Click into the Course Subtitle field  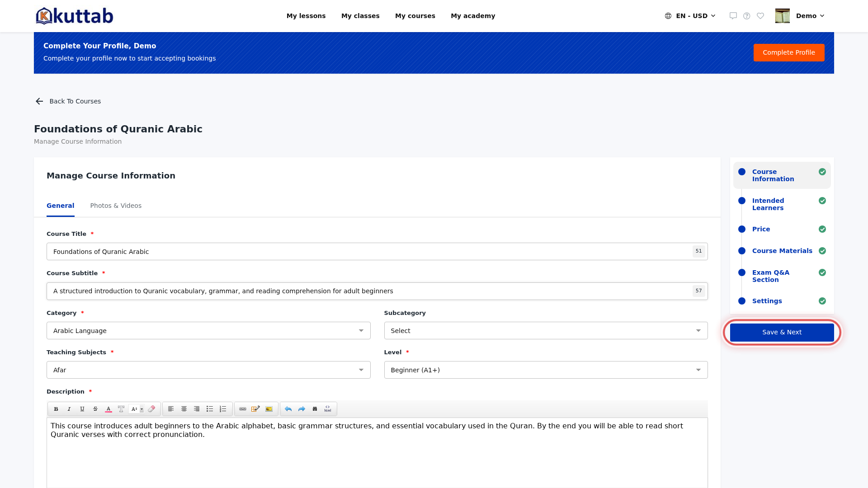(x=377, y=291)
